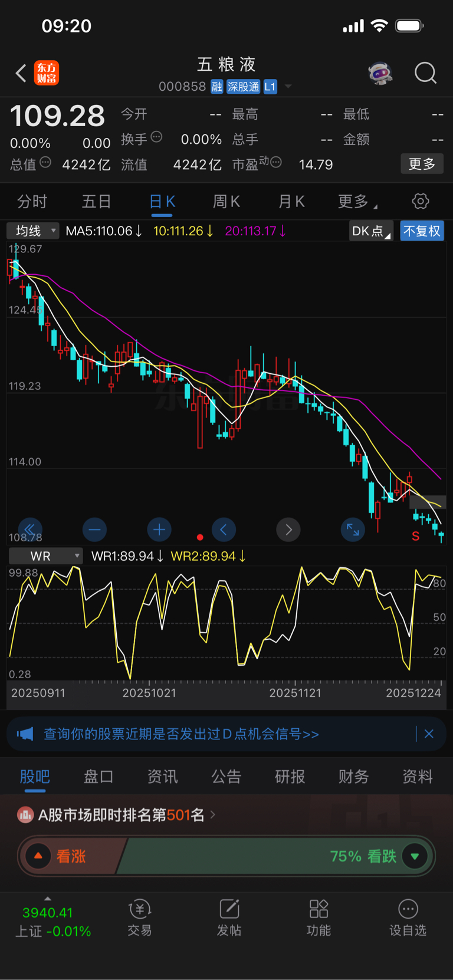Open chart settings gear icon
Viewport: 453px width, 980px height.
pos(421,201)
